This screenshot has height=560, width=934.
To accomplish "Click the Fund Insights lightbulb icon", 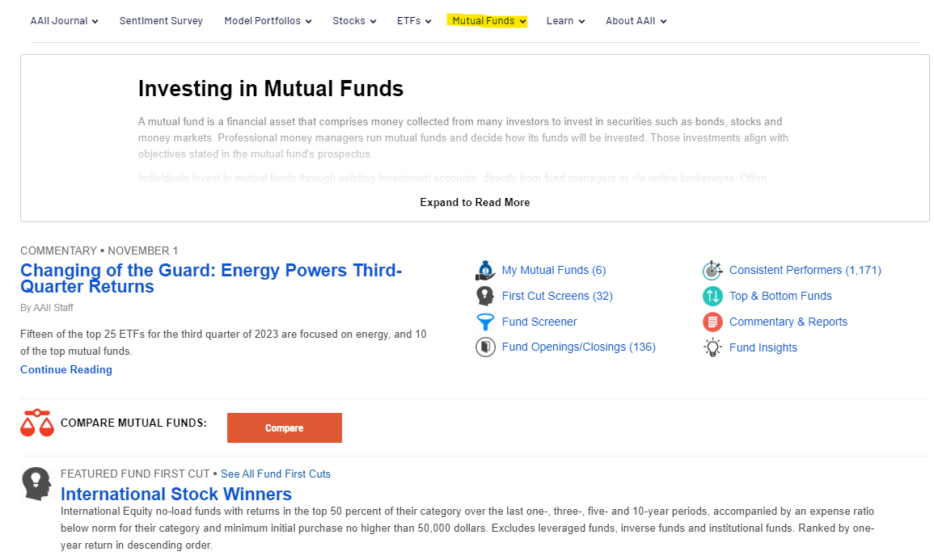I will 712,347.
